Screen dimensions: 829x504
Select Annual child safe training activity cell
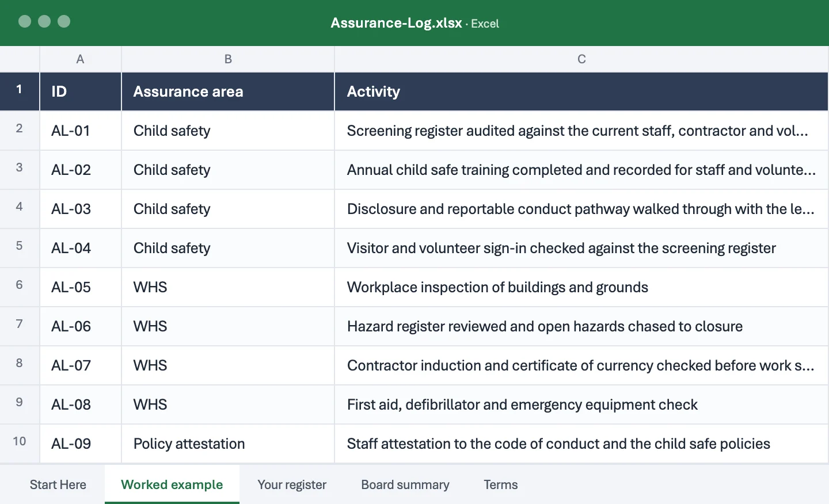pos(581,170)
